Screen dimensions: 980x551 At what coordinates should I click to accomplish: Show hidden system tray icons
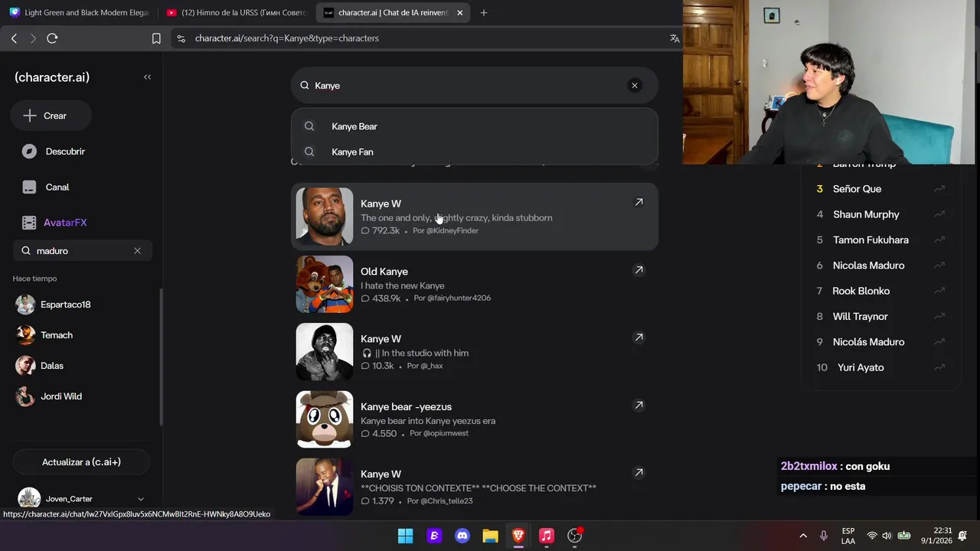803,536
